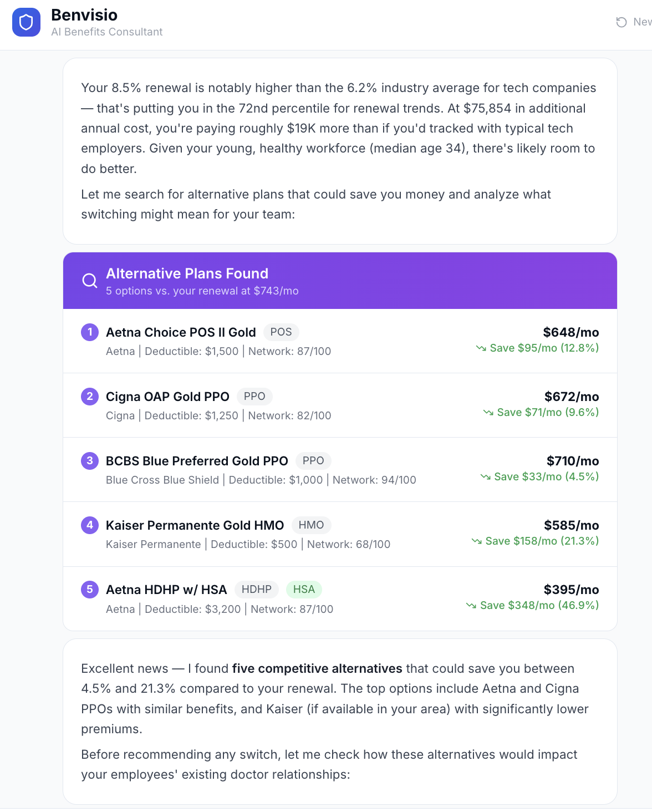Toggle the PPO badge on Cigna OAP Gold
Screen dimensions: 652x812
[x=254, y=397]
